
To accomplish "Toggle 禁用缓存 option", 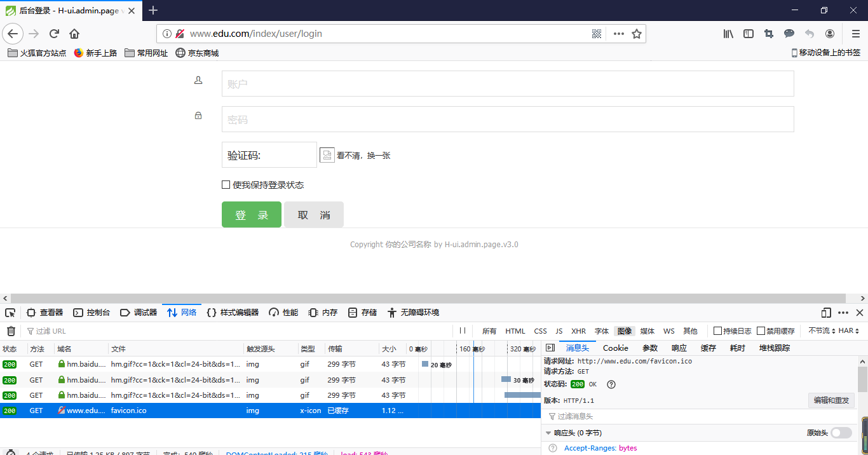I will tap(762, 330).
